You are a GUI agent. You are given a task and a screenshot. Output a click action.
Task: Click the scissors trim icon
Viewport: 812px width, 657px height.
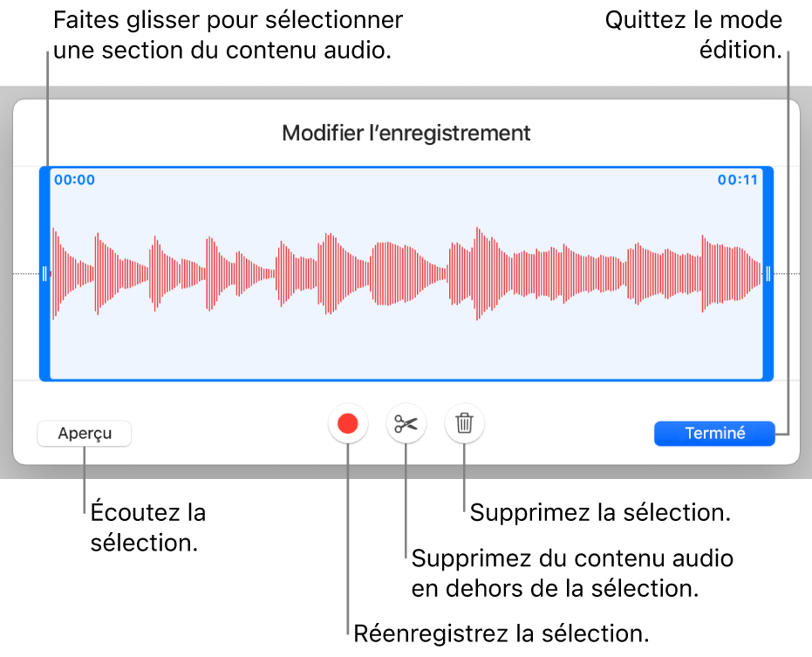point(406,425)
